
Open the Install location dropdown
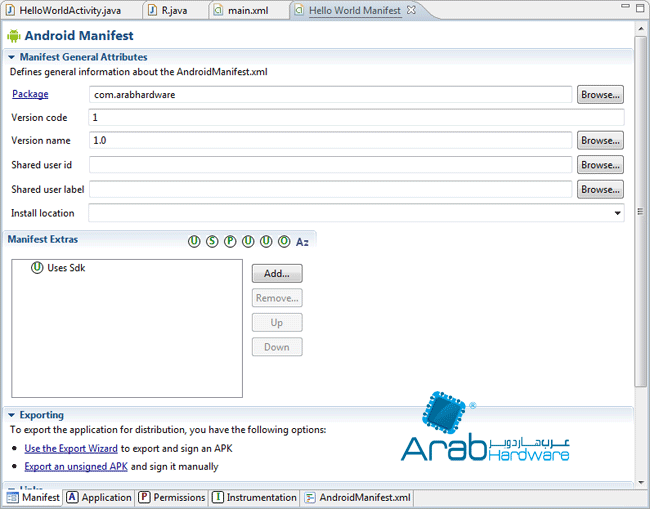618,213
